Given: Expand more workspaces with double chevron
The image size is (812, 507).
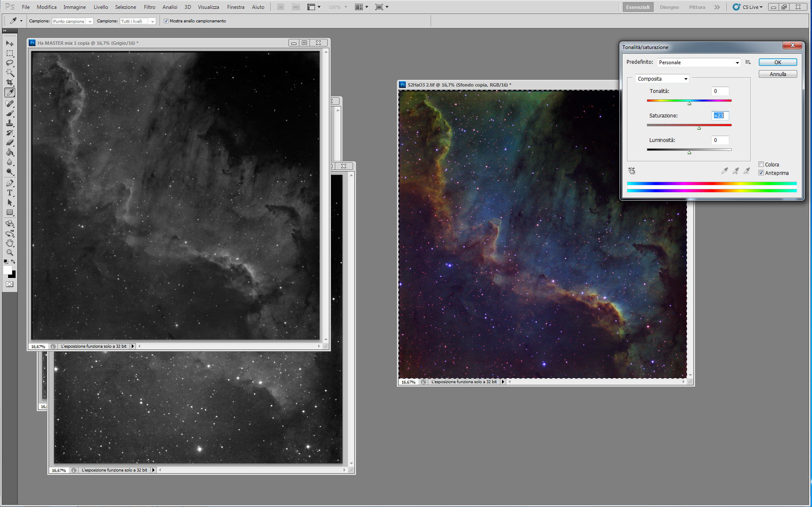Looking at the screenshot, I should coord(717,7).
